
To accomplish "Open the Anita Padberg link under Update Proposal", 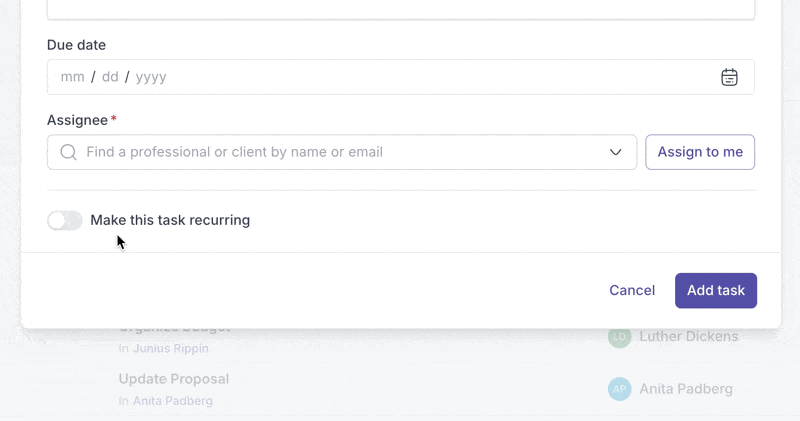I will click(172, 401).
